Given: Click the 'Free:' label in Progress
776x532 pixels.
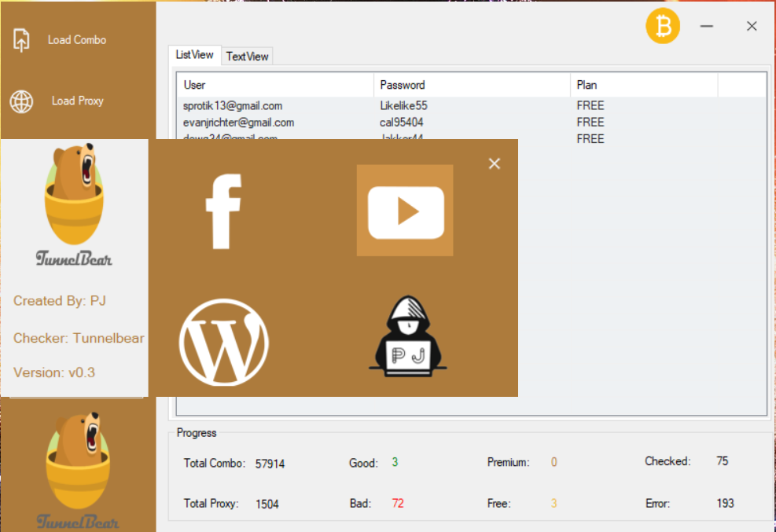Looking at the screenshot, I should pos(498,504).
